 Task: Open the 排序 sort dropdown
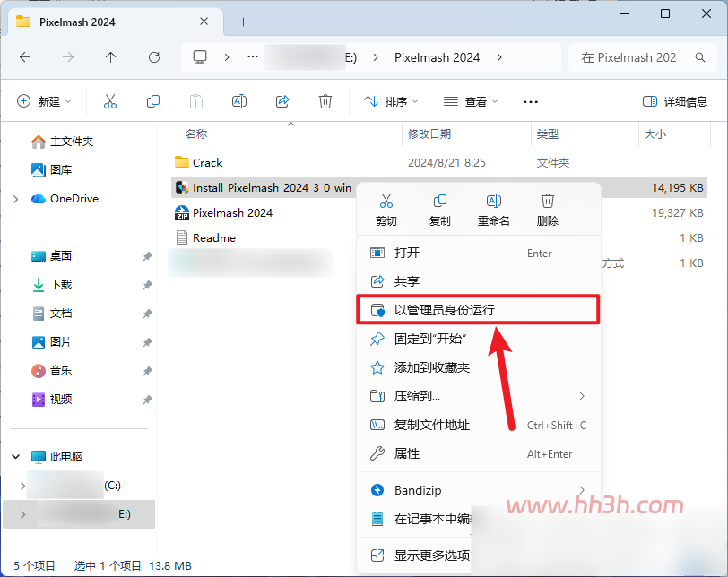(x=391, y=101)
